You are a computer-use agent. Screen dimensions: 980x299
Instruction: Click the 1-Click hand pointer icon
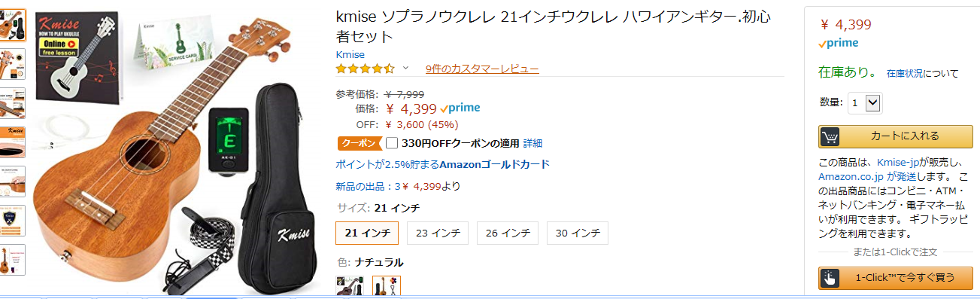(830, 278)
